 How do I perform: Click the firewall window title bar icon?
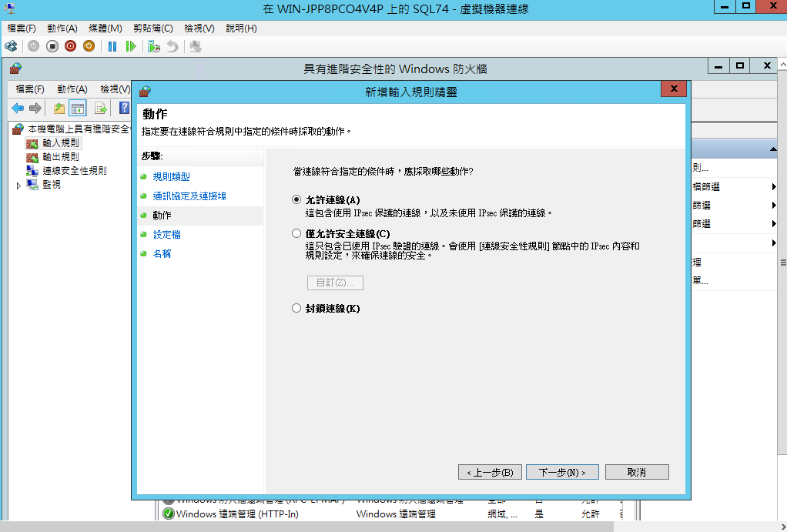(x=15, y=68)
